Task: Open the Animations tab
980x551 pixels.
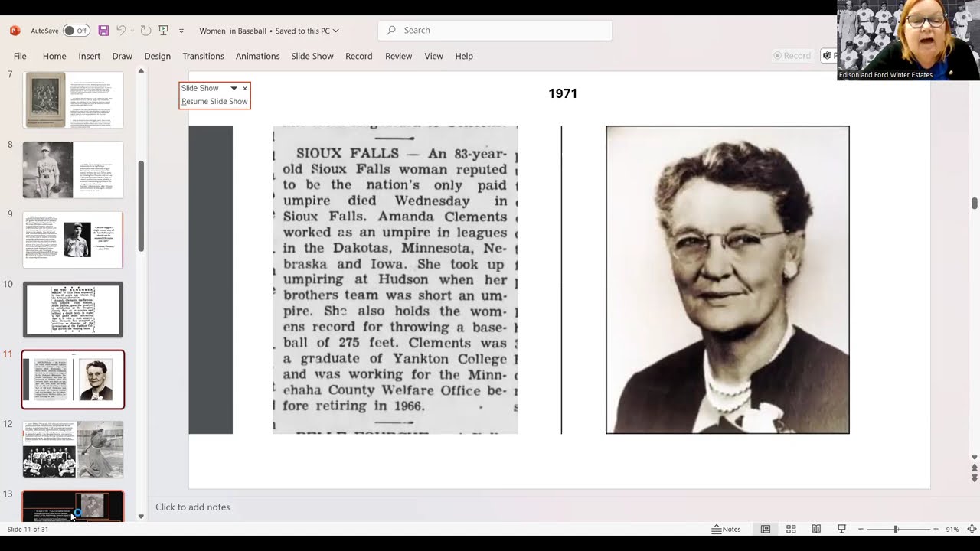Action: click(257, 56)
